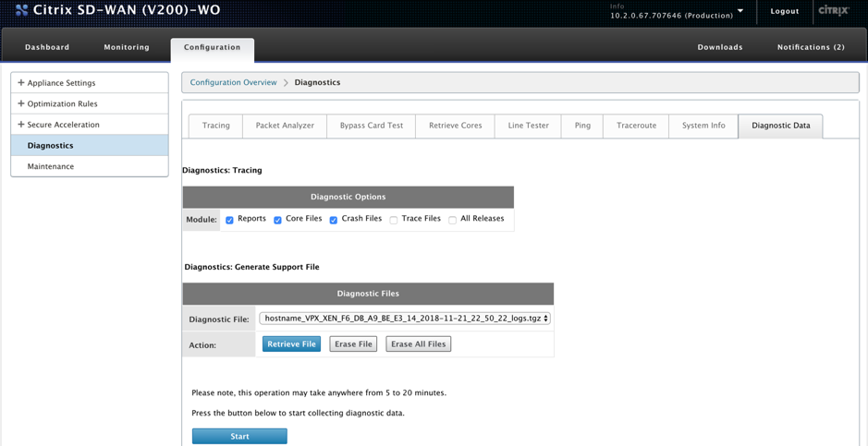Switch to the Packet Analyzer tab

[x=285, y=126]
